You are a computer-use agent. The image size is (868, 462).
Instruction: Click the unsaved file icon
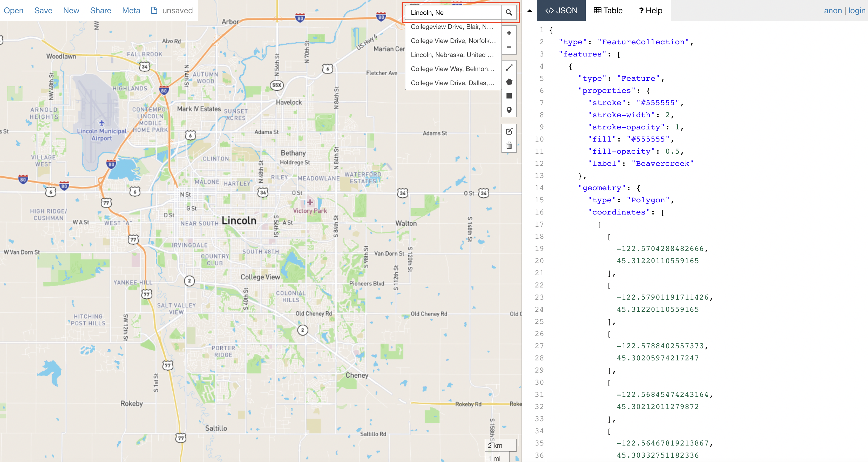coord(154,11)
